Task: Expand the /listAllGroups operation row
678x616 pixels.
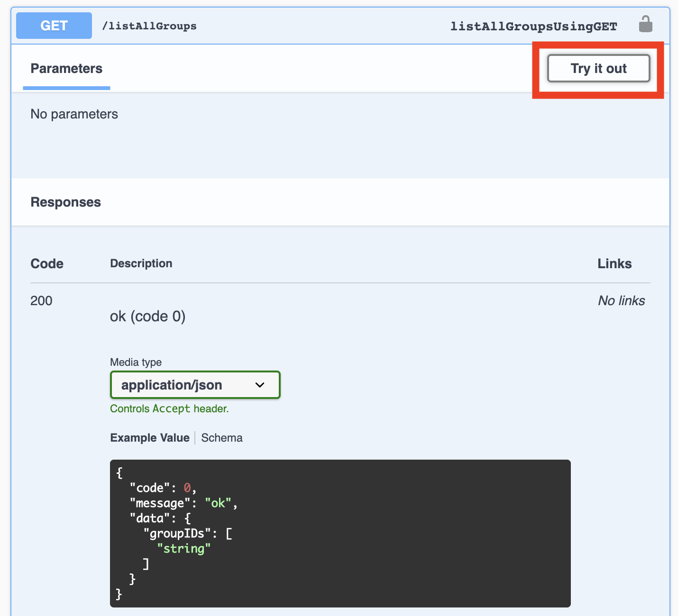Action: pyautogui.click(x=332, y=26)
